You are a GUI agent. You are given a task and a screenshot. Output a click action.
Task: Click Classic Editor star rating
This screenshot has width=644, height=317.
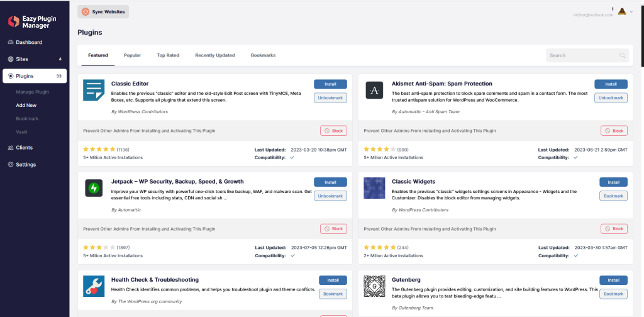(x=99, y=150)
